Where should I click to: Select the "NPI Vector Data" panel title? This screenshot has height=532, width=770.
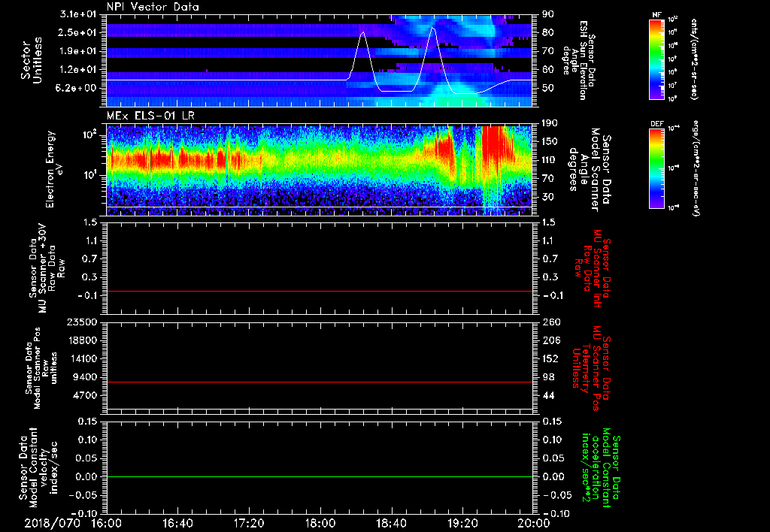[153, 7]
